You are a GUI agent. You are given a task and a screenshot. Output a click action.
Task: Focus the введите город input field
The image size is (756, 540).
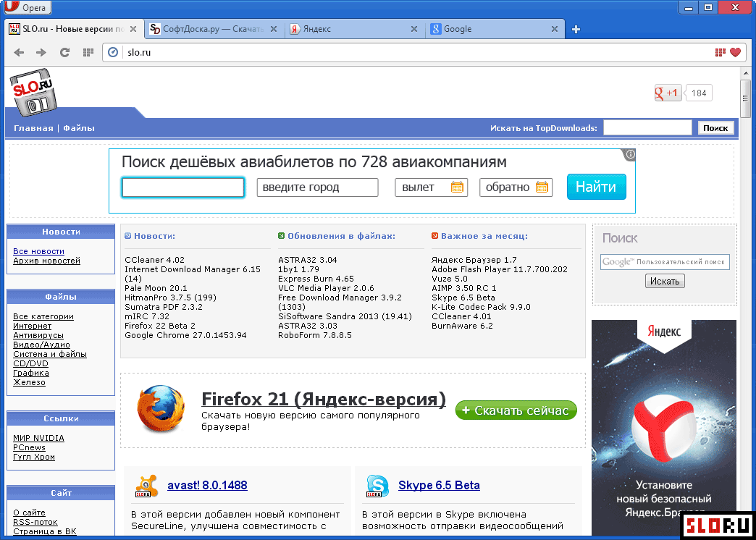pos(318,187)
